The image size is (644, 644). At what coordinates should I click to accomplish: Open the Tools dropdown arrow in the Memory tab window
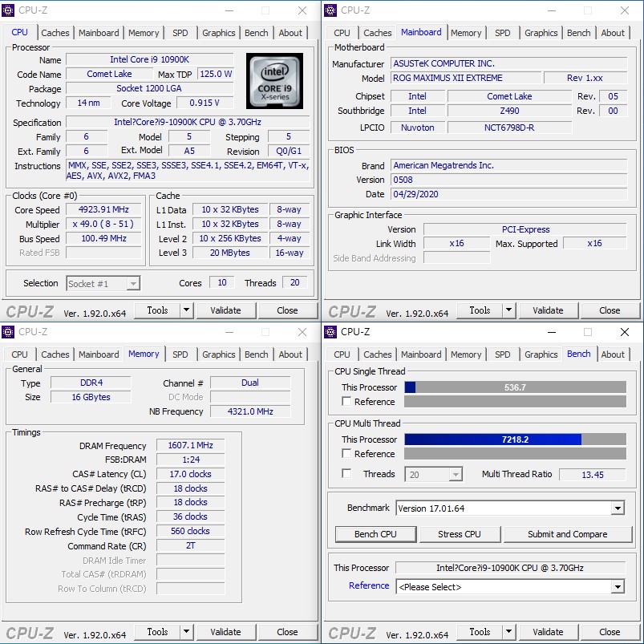[187, 632]
